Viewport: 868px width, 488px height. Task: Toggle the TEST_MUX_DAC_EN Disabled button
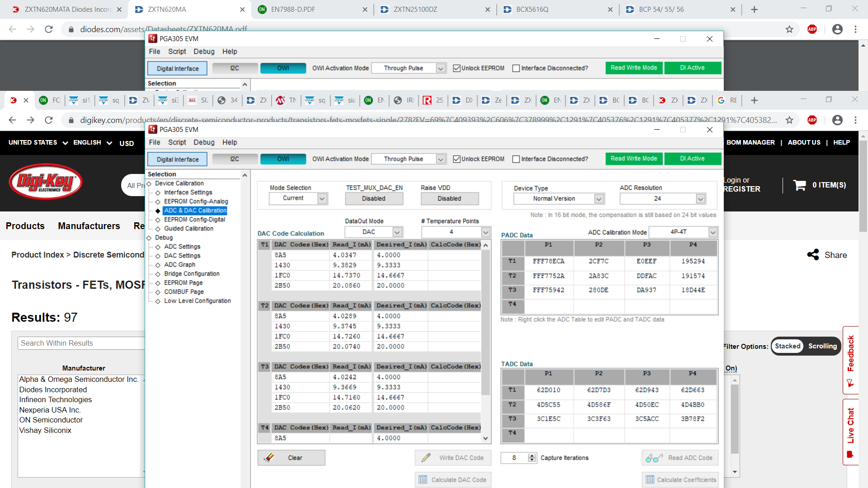coord(374,198)
